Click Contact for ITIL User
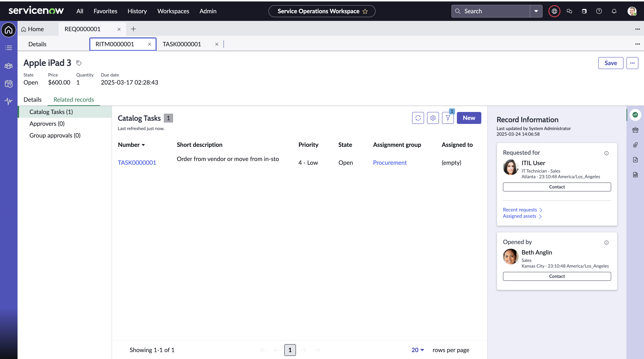The width and height of the screenshot is (644, 359). tap(557, 187)
